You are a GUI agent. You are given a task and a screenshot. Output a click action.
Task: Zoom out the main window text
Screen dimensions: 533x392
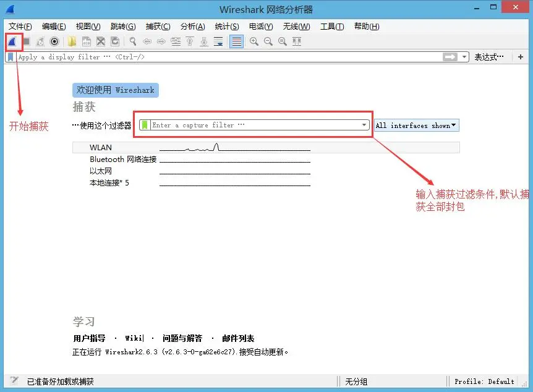click(x=268, y=41)
